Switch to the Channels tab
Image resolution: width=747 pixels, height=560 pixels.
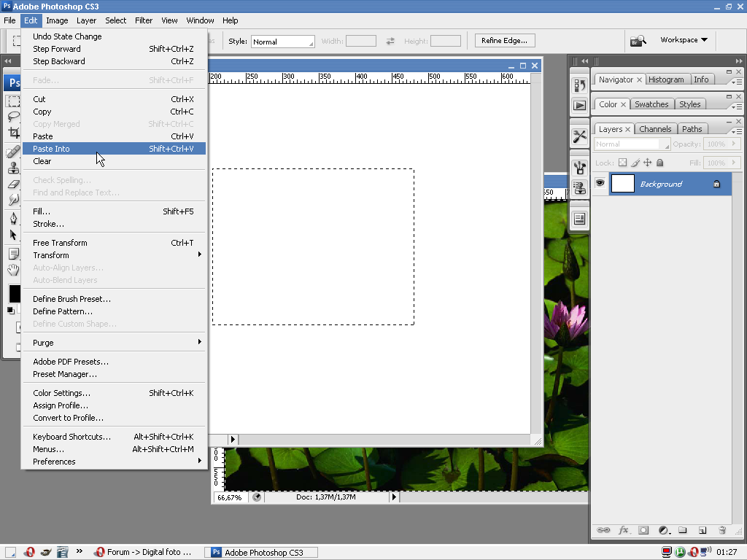655,129
